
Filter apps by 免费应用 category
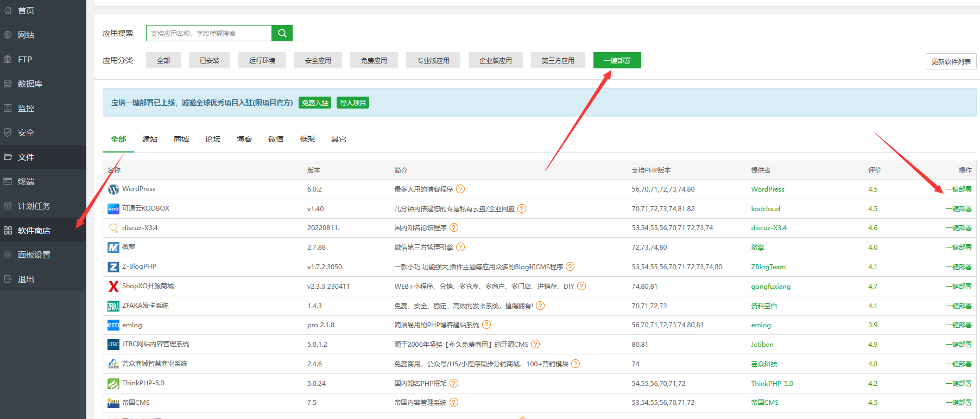coord(374,60)
